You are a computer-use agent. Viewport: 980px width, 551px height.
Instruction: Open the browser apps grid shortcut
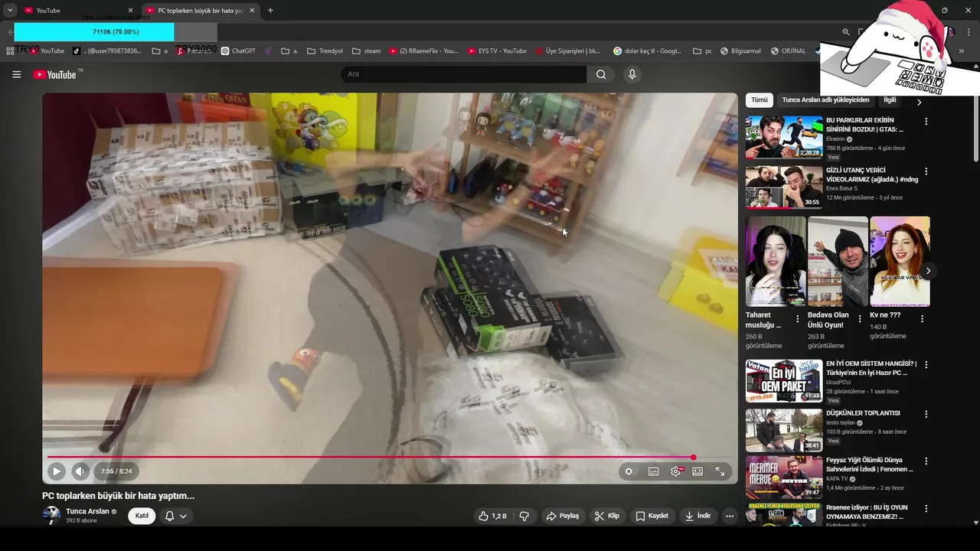coord(10,51)
